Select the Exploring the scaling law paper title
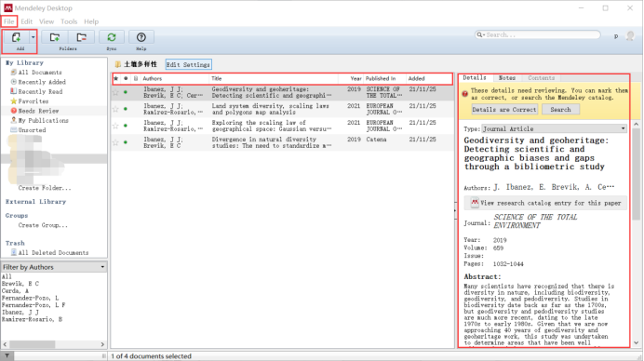Image resolution: width=644 pixels, height=361 pixels. (271, 126)
